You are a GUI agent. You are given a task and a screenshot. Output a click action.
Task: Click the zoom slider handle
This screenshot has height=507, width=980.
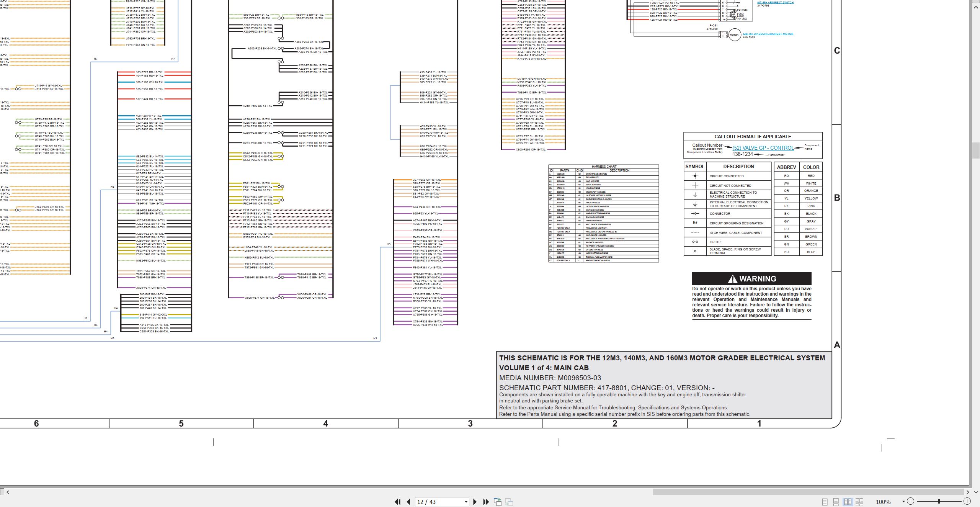point(939,501)
